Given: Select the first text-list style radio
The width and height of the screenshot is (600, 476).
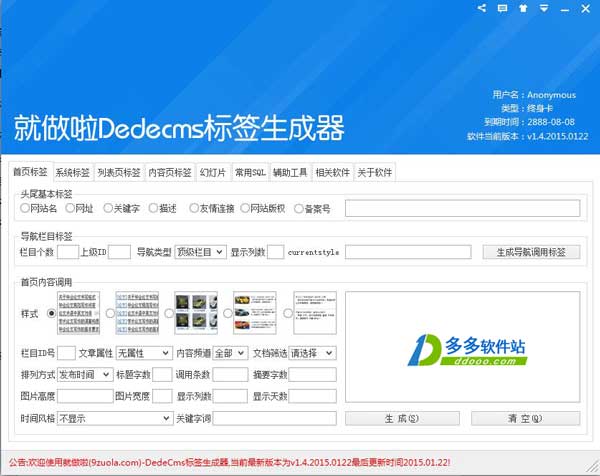Looking at the screenshot, I should coord(51,313).
